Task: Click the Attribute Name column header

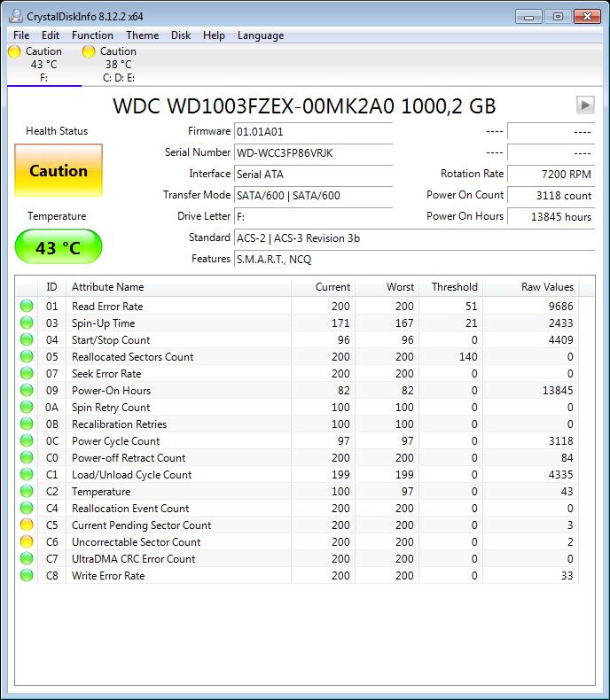Action: point(107,287)
